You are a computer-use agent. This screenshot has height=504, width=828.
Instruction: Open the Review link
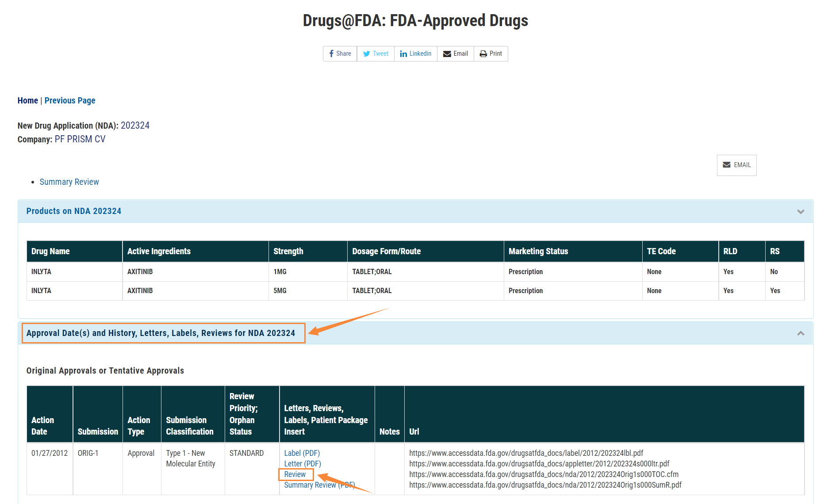point(295,474)
